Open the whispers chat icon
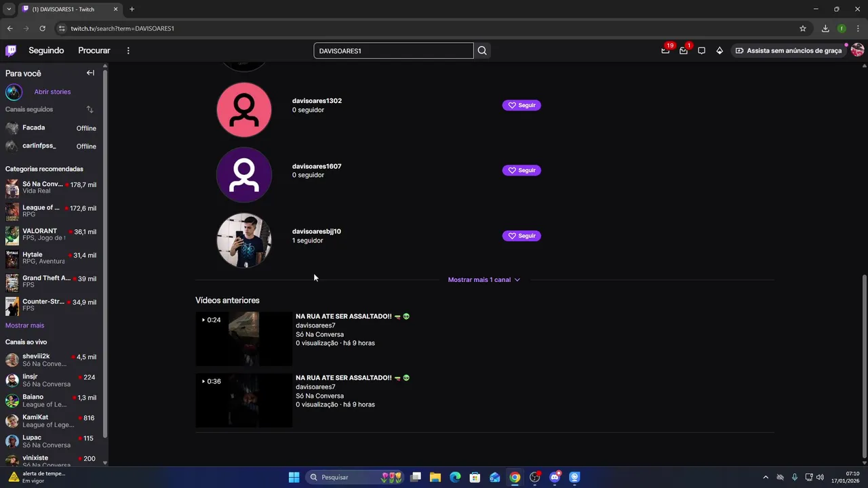Image resolution: width=868 pixels, height=488 pixels. [702, 51]
